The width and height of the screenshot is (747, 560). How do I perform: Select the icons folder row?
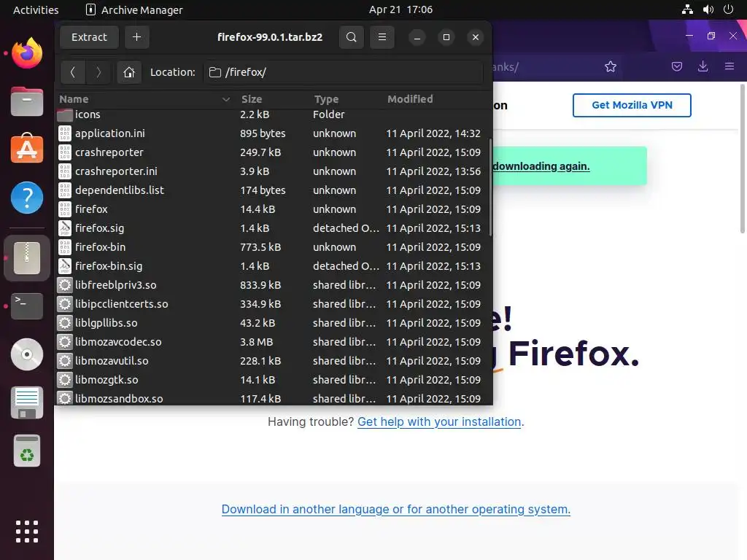click(272, 114)
